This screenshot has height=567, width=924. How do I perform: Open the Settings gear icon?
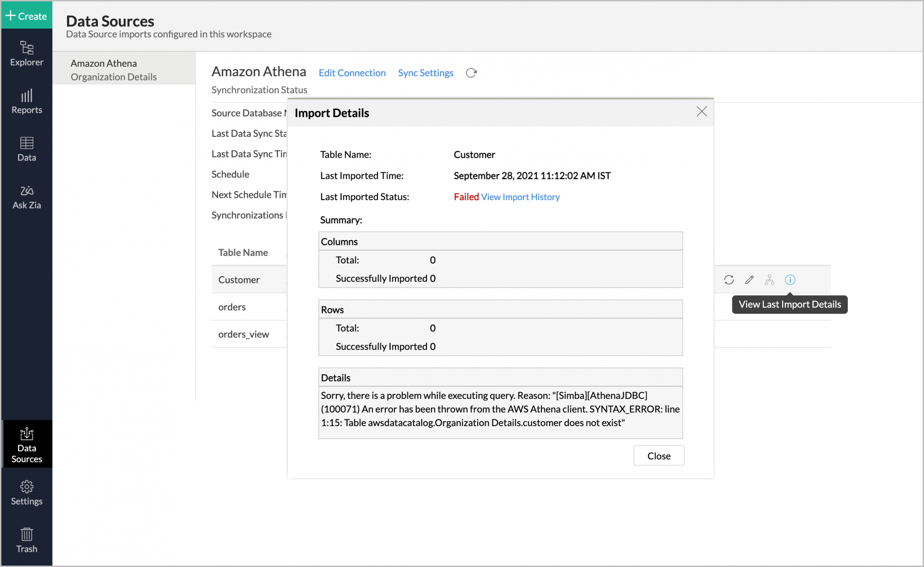coord(26,493)
